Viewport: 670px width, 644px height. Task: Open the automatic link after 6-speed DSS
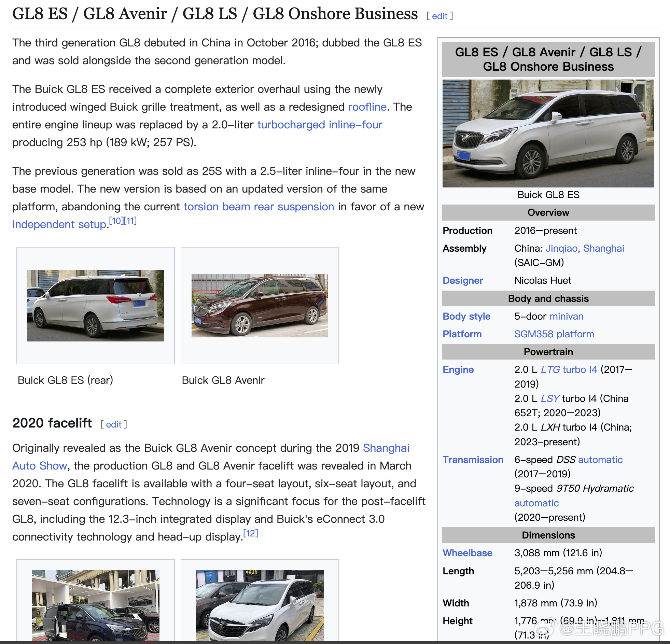[600, 460]
